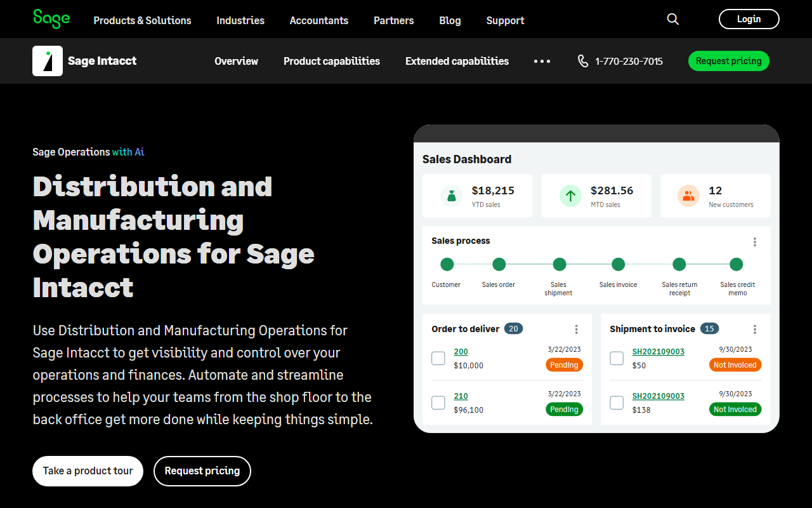The image size is (812, 508).
Task: Select the Sales invoice step circle
Action: 619,264
